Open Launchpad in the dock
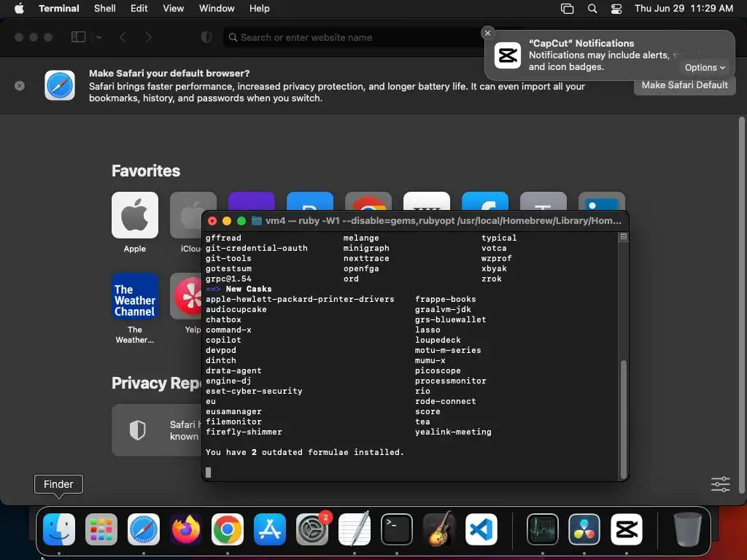Screen dimensions: 747x560 (101, 529)
